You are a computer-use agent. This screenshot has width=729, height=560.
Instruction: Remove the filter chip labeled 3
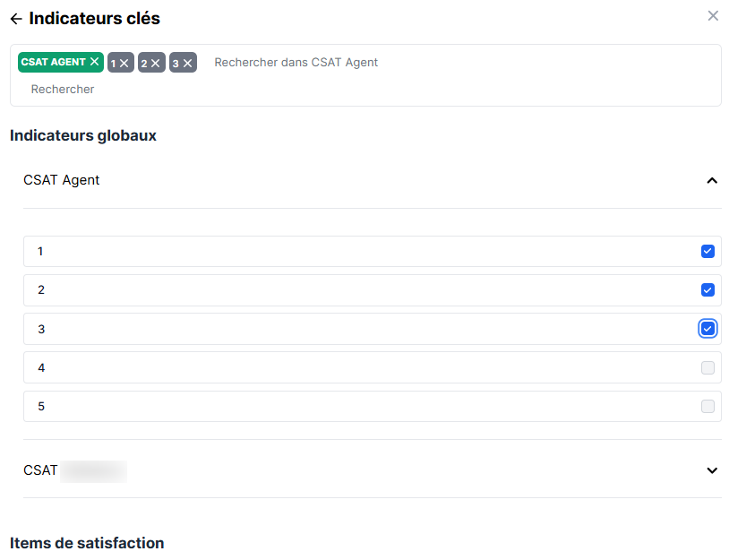tap(187, 63)
